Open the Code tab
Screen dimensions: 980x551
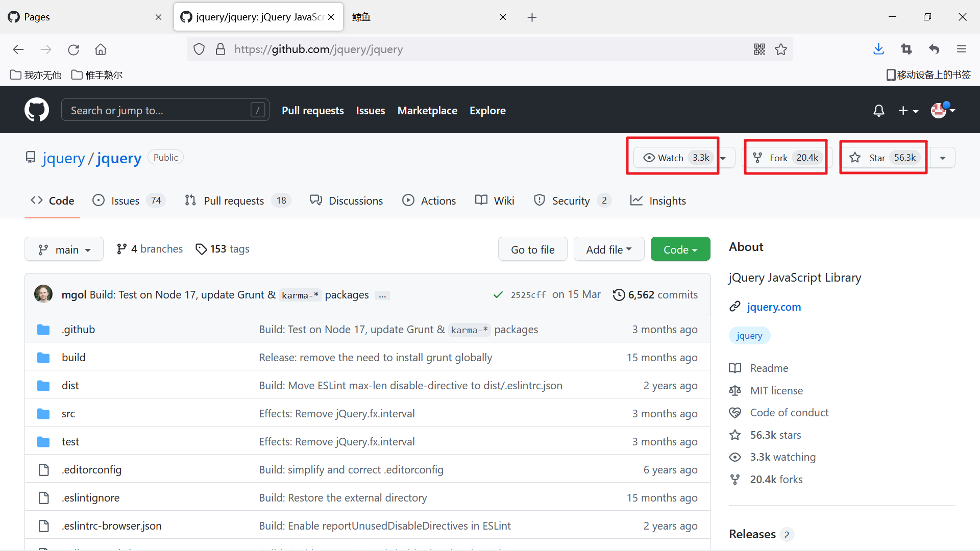[53, 201]
